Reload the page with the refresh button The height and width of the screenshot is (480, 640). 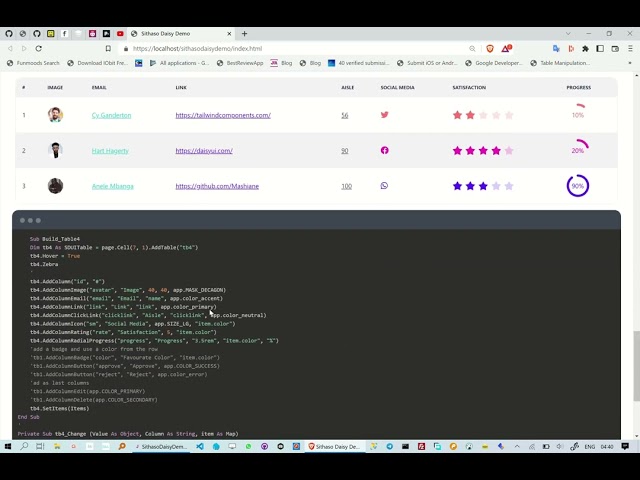pyautogui.click(x=39, y=49)
